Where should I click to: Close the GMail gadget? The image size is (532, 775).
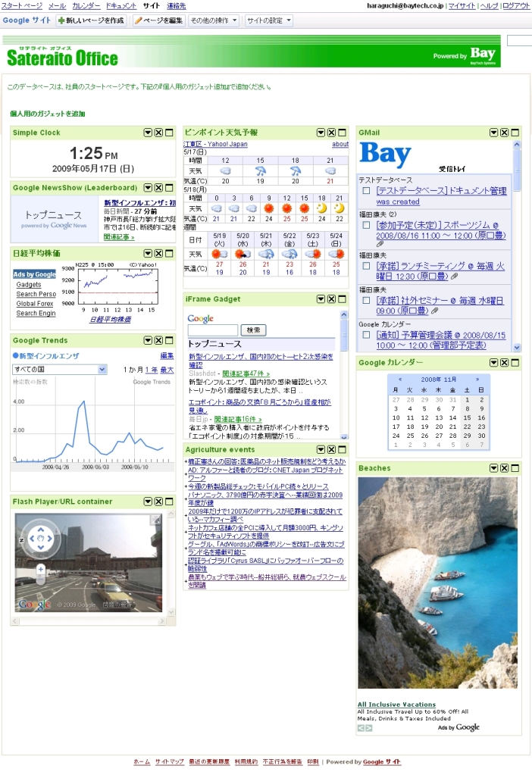pyautogui.click(x=504, y=133)
